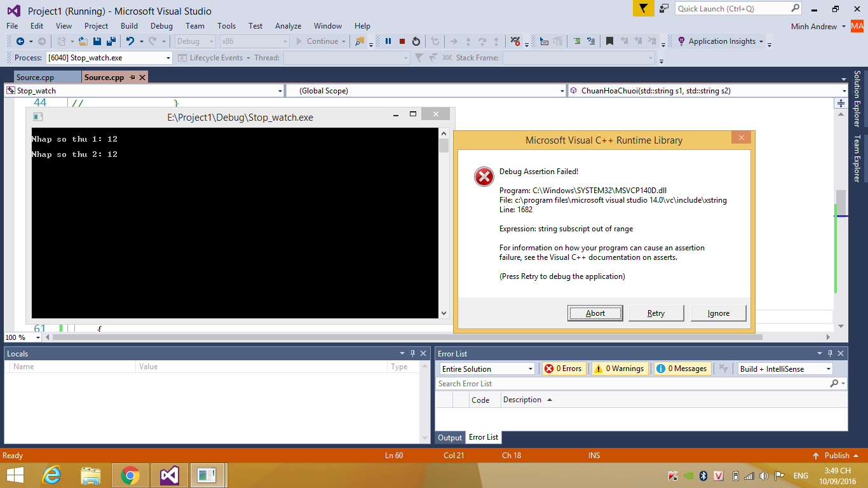The width and height of the screenshot is (868, 488).
Task: Open the Process combo box
Action: pyautogui.click(x=109, y=58)
